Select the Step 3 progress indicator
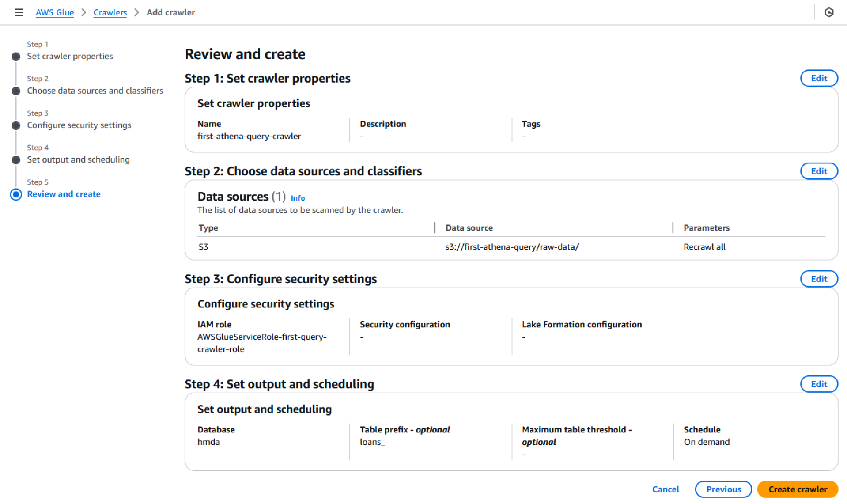847x504 pixels. point(16,125)
